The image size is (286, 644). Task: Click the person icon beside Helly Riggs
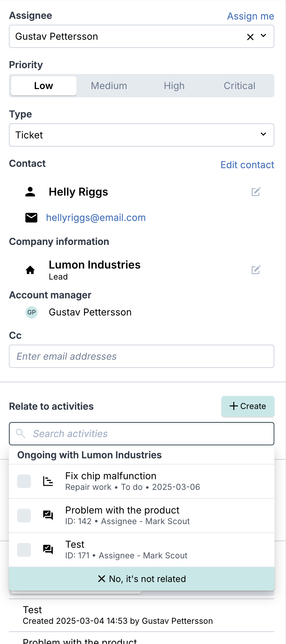click(30, 192)
